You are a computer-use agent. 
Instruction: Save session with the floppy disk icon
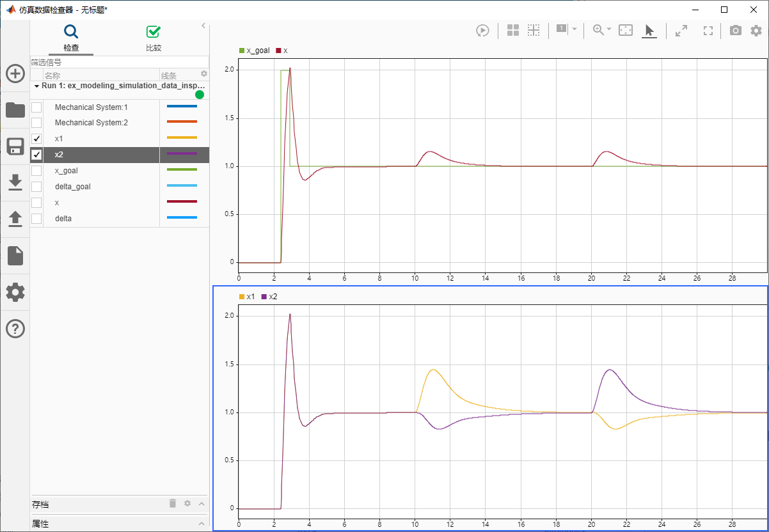[15, 146]
